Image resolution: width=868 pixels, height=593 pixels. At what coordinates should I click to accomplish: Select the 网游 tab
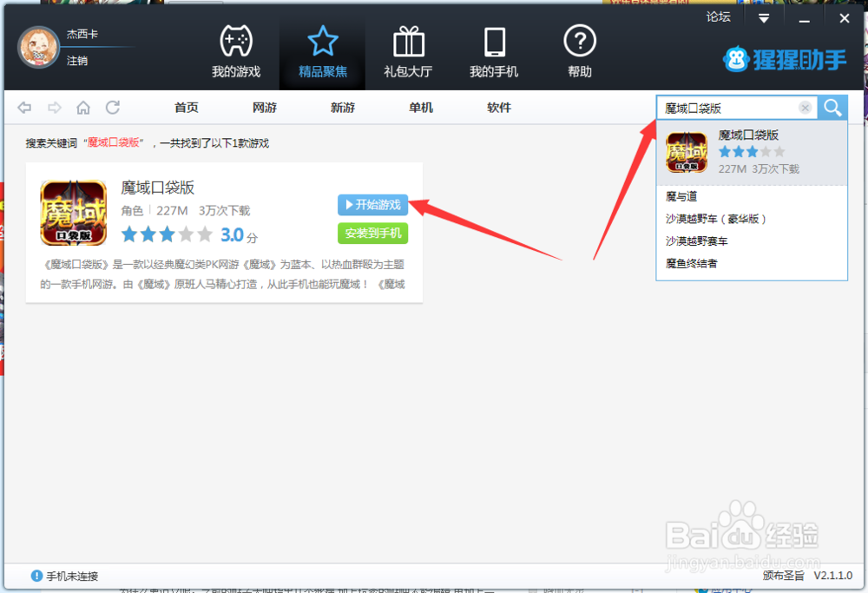[265, 108]
